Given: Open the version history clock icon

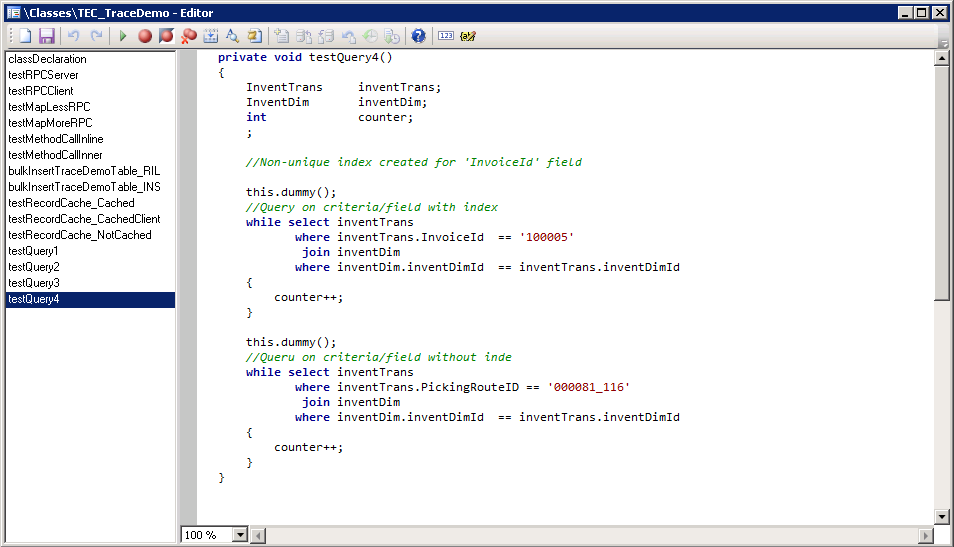Looking at the screenshot, I should (370, 36).
